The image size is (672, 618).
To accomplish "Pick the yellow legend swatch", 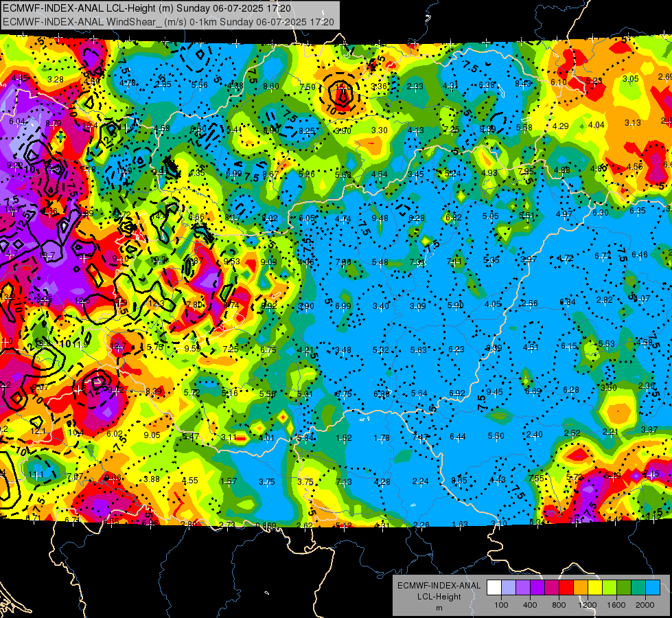I will pyautogui.click(x=595, y=588).
